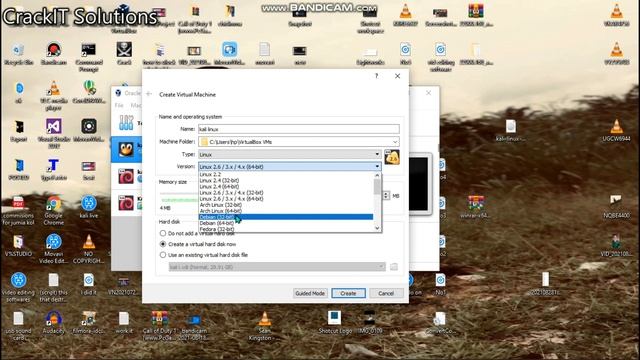Click the memory size spin box arrows

click(x=386, y=196)
